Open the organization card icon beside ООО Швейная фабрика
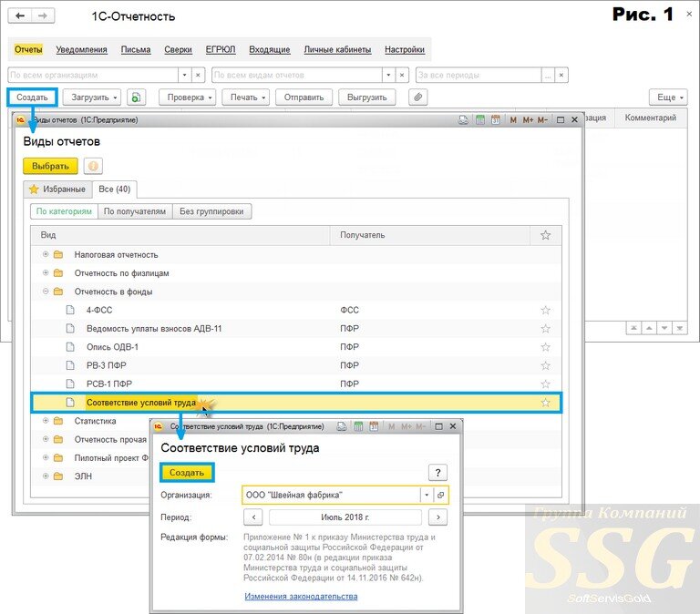The height and width of the screenshot is (614, 700). click(440, 495)
